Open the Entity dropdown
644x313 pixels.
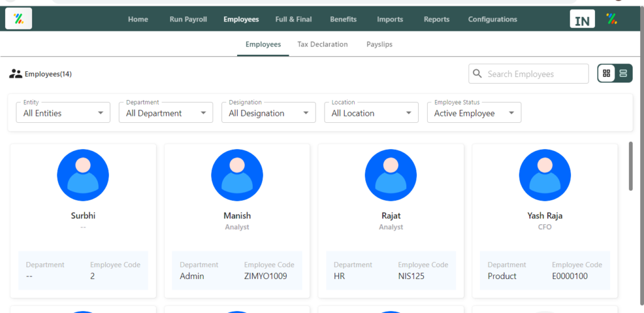[64, 112]
